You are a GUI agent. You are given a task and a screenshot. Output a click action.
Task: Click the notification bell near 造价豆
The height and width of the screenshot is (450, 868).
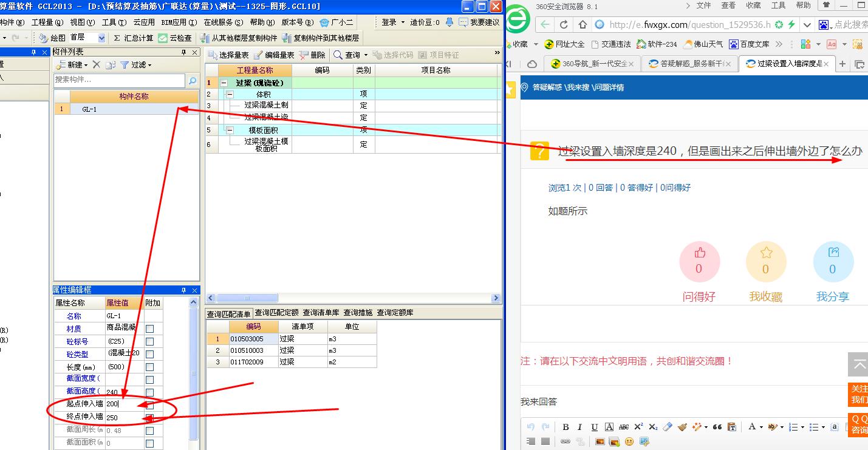449,22
